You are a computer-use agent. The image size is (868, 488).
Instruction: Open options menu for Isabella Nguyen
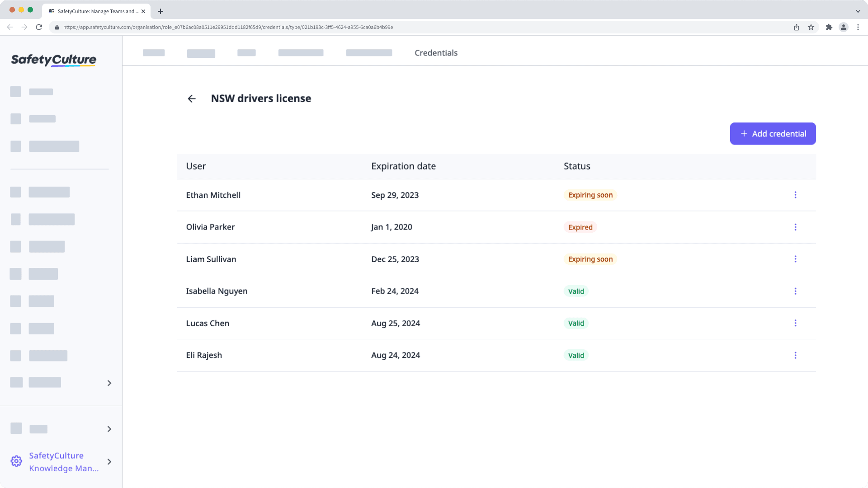tap(795, 291)
